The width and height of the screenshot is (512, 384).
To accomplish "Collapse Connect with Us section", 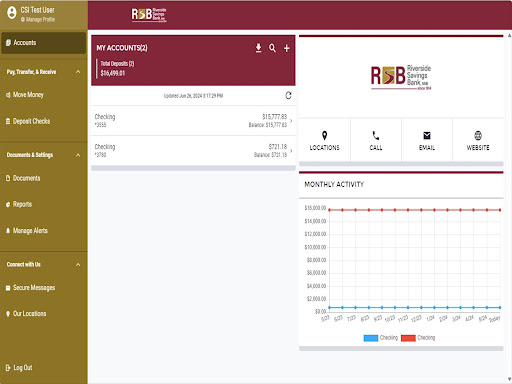I will tap(78, 265).
